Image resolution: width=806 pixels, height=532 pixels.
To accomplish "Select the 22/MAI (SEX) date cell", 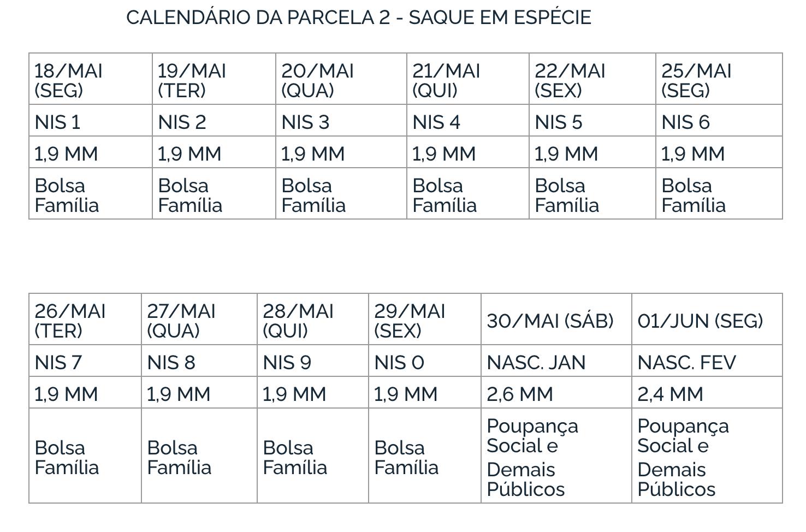I will coord(592,80).
